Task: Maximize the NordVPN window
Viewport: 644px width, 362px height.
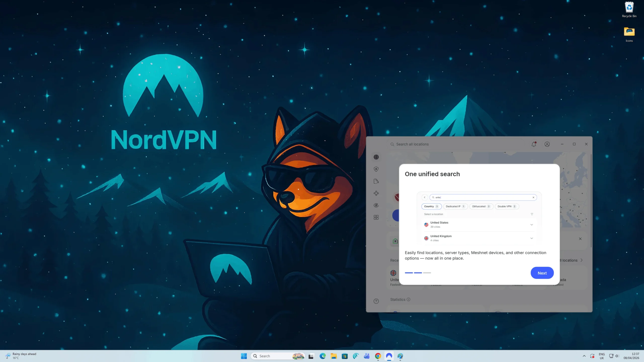Action: click(574, 144)
